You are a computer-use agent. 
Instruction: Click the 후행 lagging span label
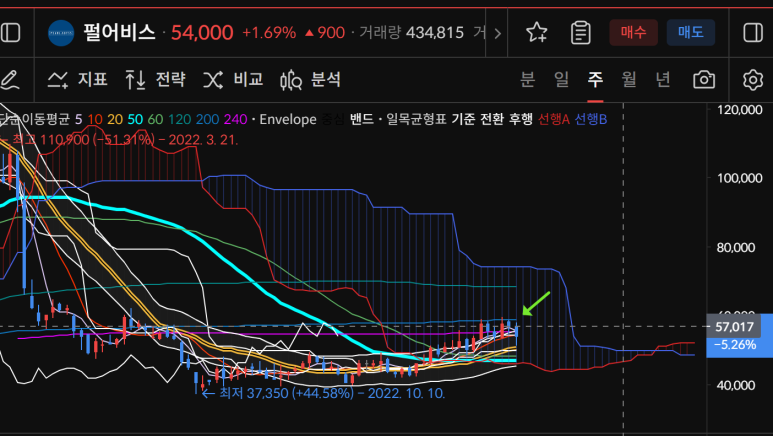point(521,119)
